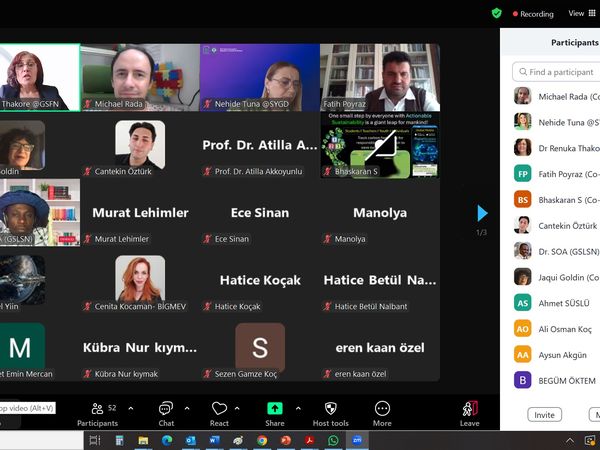600x450 pixels.
Task: Click Dr. SOA (GSLSN) video tile
Action: coord(40,213)
